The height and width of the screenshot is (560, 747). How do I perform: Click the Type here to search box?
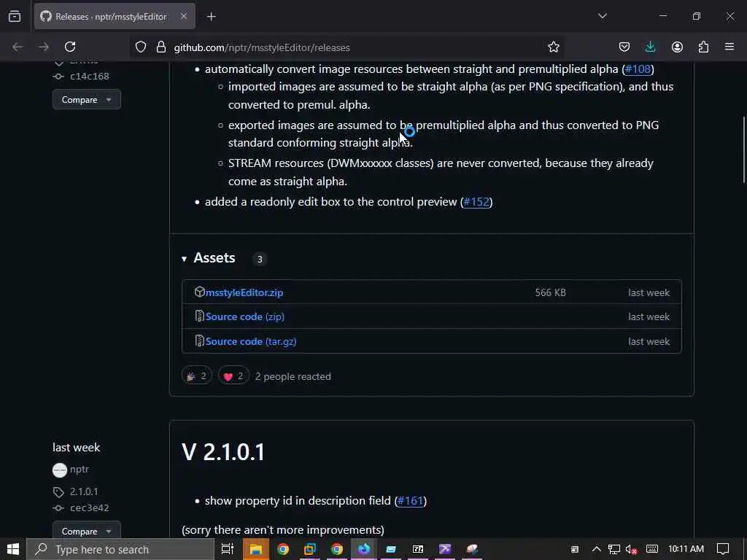pos(120,549)
